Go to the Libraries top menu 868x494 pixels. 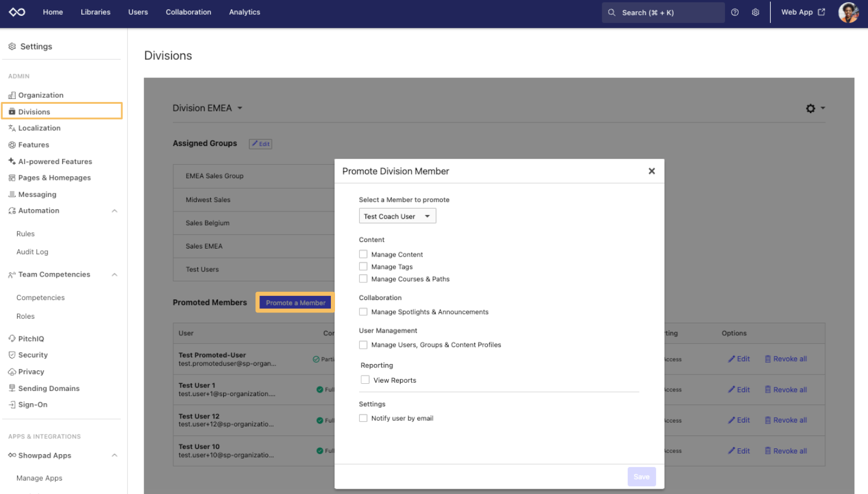pyautogui.click(x=95, y=12)
